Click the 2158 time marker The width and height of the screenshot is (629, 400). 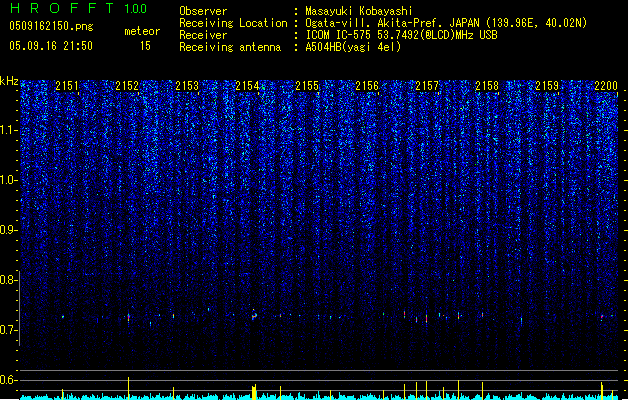[487, 86]
